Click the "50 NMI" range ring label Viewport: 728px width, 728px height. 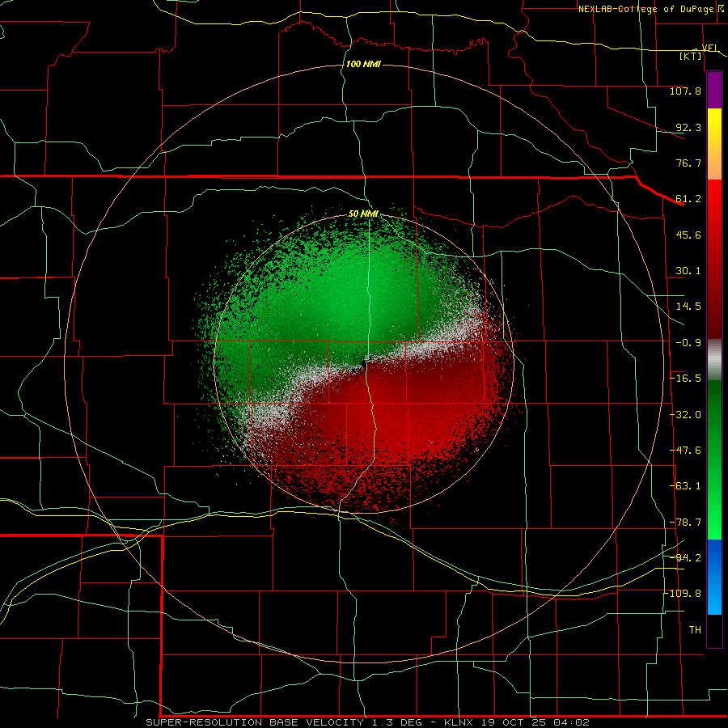363,214
